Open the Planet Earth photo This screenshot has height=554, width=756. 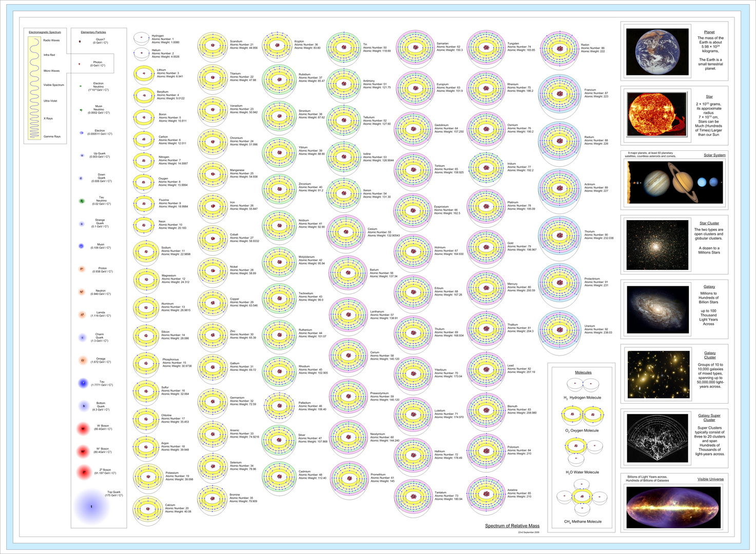(x=657, y=52)
